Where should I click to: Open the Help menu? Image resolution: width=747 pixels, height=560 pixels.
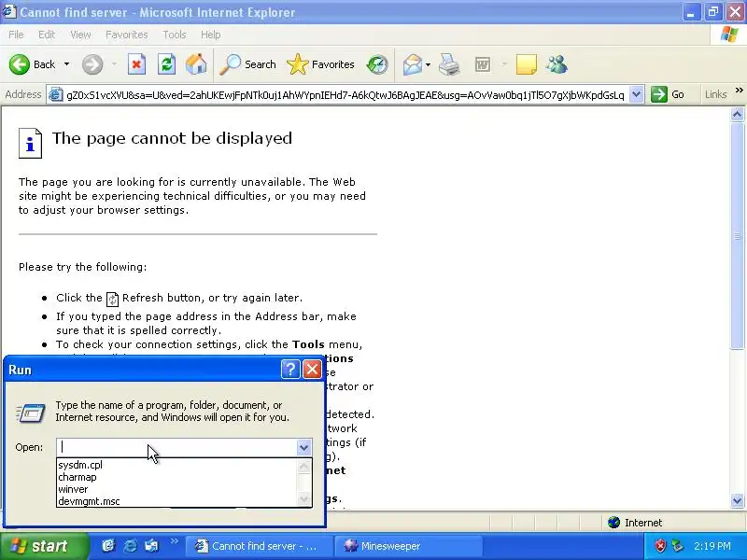[210, 35]
